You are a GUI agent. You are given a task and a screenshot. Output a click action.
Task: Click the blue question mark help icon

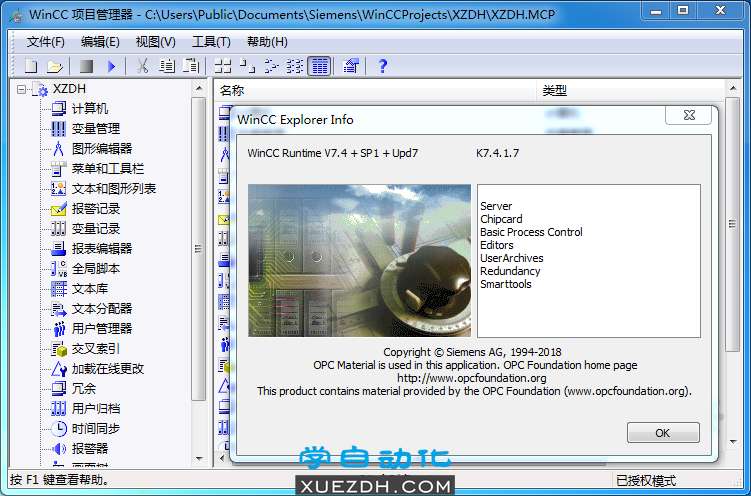[x=382, y=66]
